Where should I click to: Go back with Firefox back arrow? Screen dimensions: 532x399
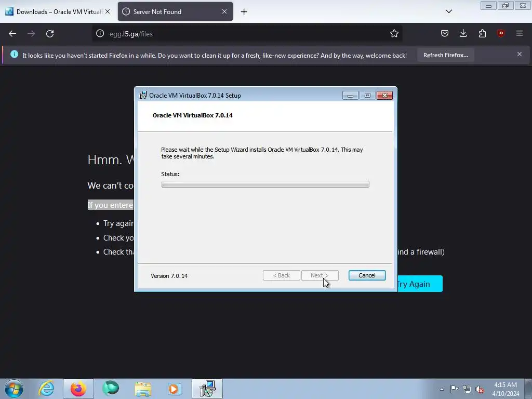tap(12, 34)
